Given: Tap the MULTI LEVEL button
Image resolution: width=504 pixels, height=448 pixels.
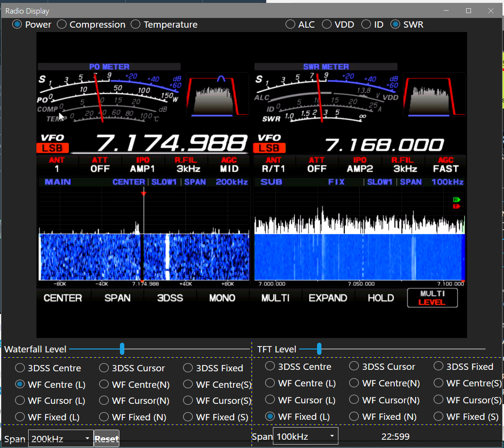Looking at the screenshot, I should click(432, 298).
